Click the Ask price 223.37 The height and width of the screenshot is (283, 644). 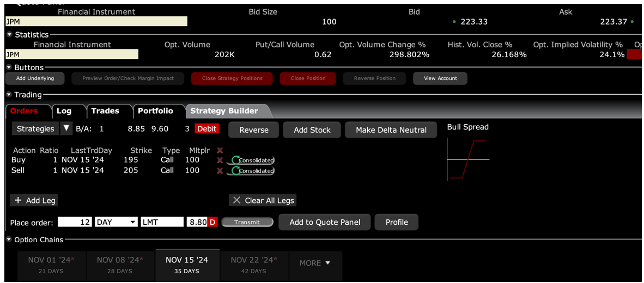pos(613,22)
